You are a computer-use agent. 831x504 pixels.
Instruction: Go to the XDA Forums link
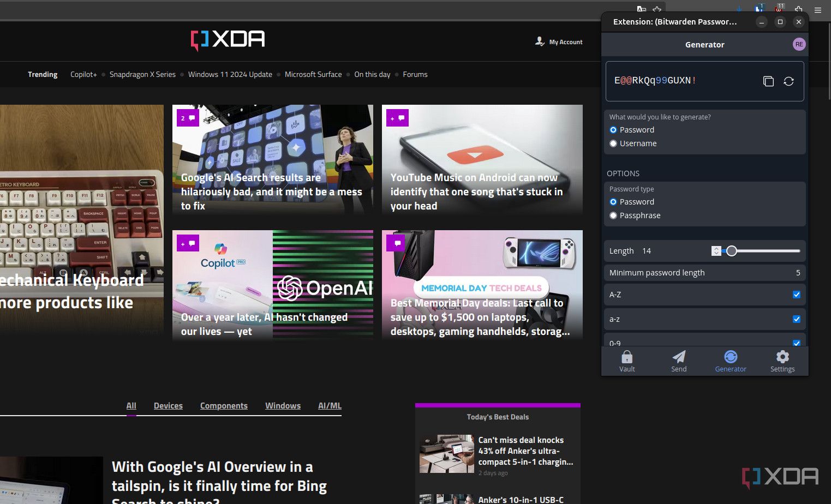[415, 74]
